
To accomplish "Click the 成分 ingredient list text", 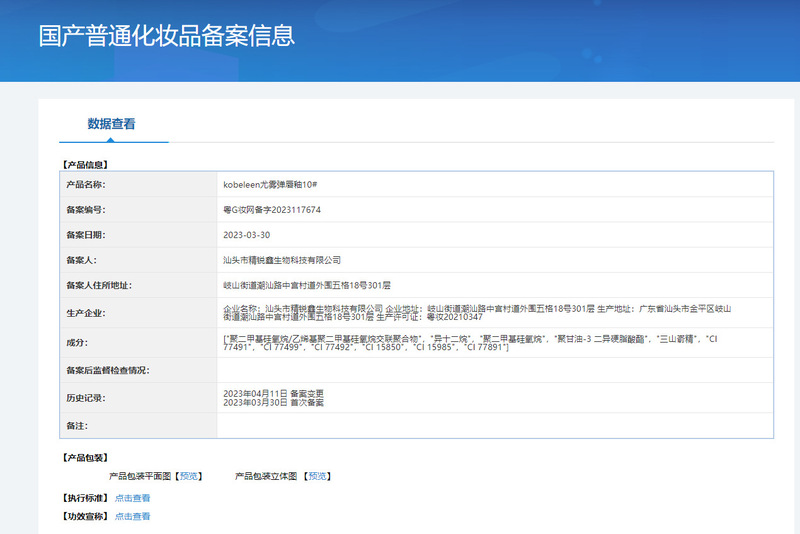I will pyautogui.click(x=470, y=343).
